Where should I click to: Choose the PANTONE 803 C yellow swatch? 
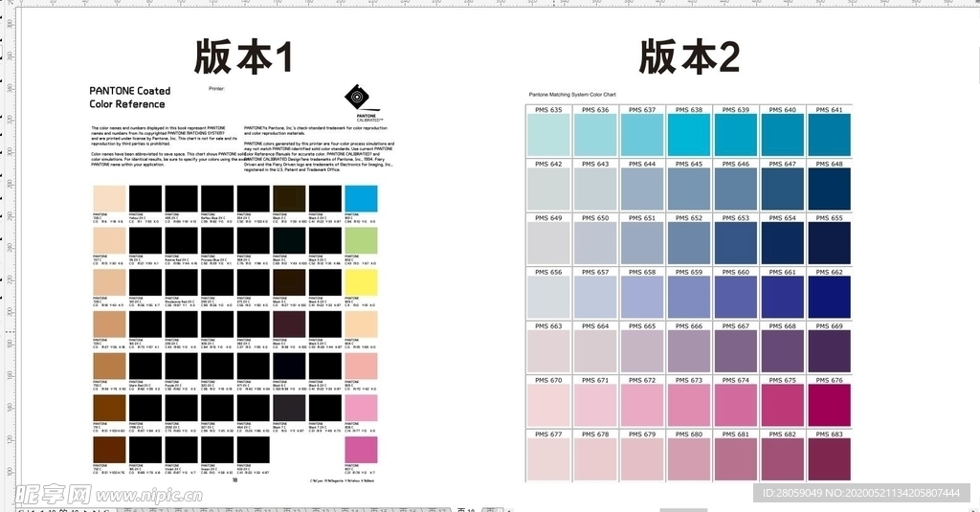361,282
